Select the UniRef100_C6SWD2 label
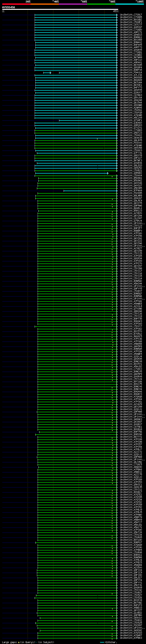 click(131, 55)
